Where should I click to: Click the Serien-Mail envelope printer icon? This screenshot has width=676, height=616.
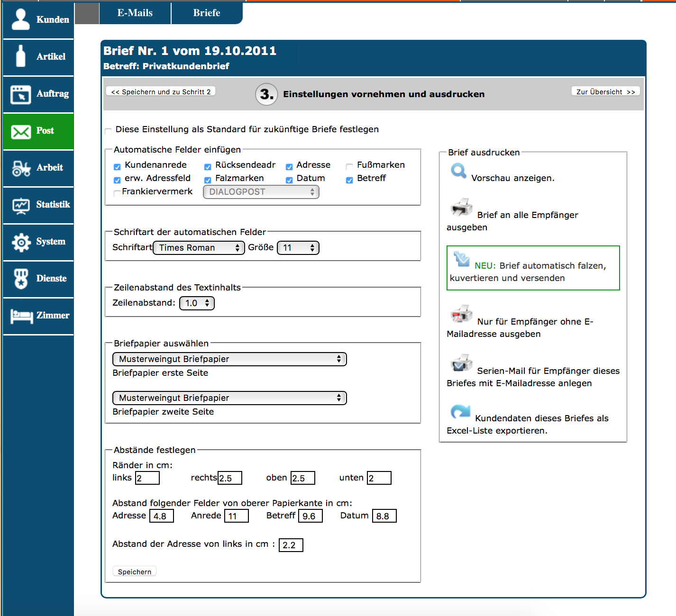tap(461, 363)
